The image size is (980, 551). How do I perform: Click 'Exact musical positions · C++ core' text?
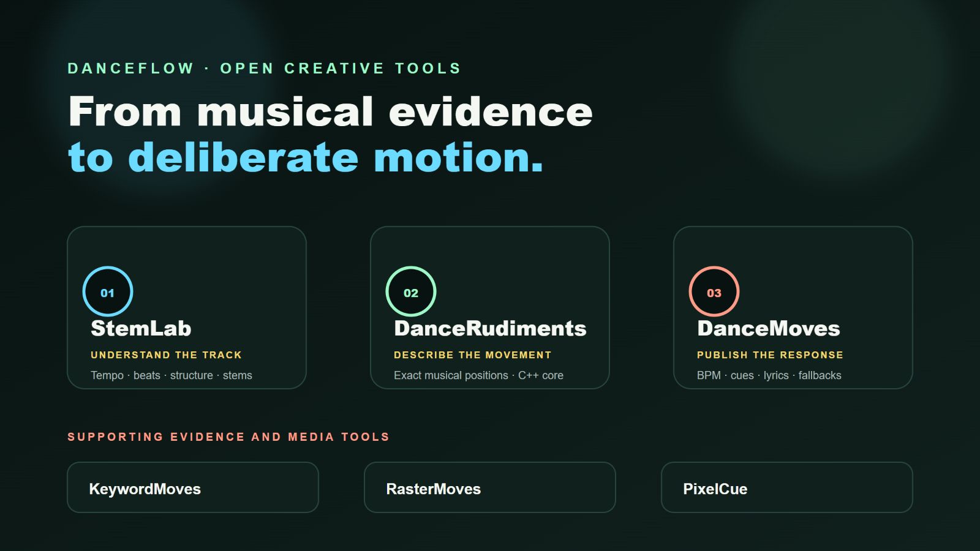(478, 375)
